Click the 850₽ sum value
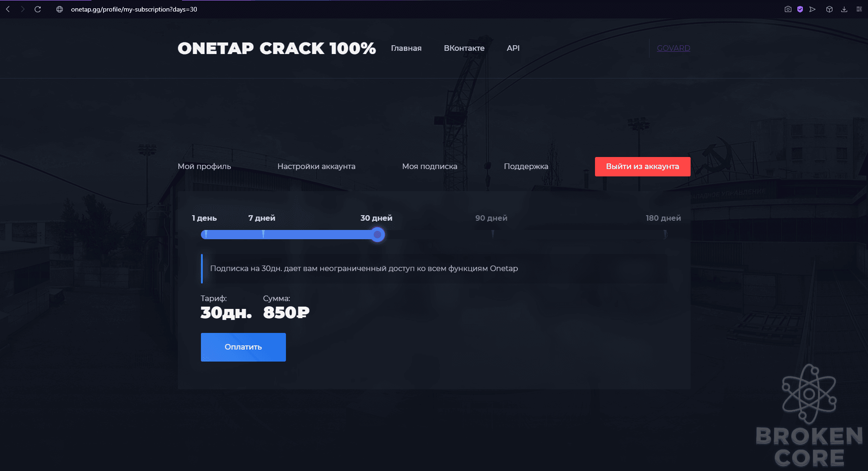This screenshot has height=471, width=868. [286, 313]
